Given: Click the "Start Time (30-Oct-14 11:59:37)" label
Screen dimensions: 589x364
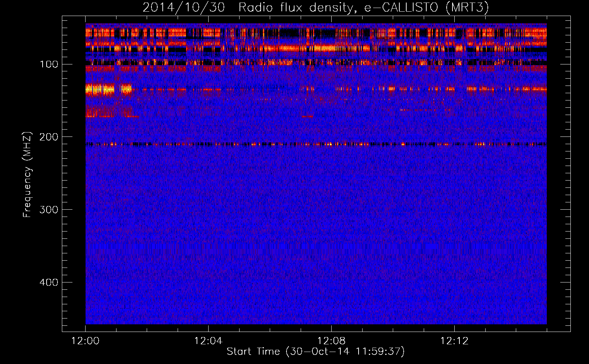Looking at the screenshot, I should tap(316, 352).
